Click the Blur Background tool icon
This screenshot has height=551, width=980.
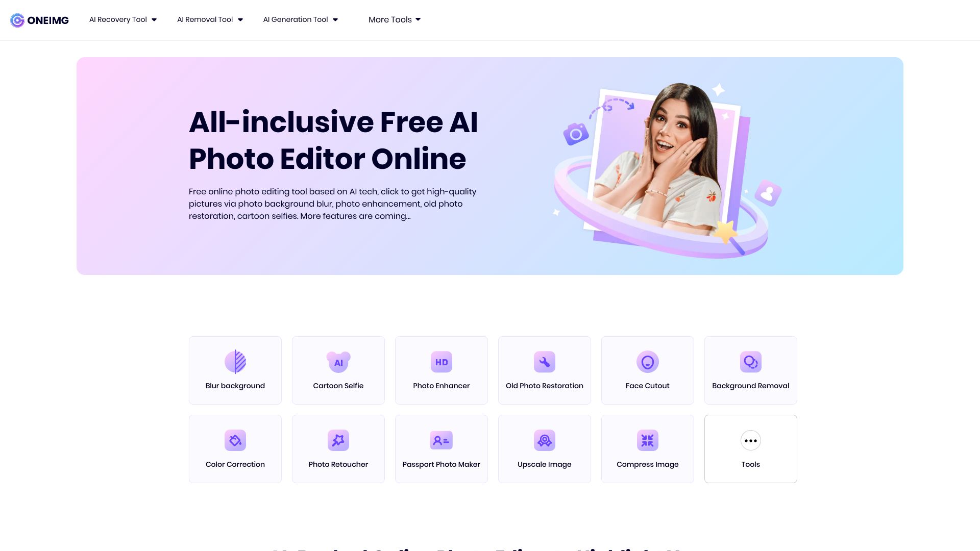(x=235, y=361)
